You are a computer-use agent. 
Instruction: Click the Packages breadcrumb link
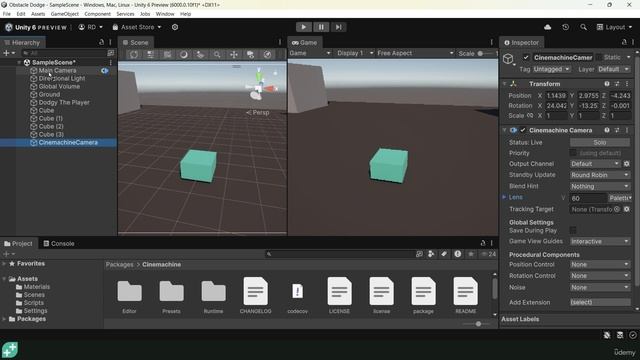tap(119, 264)
